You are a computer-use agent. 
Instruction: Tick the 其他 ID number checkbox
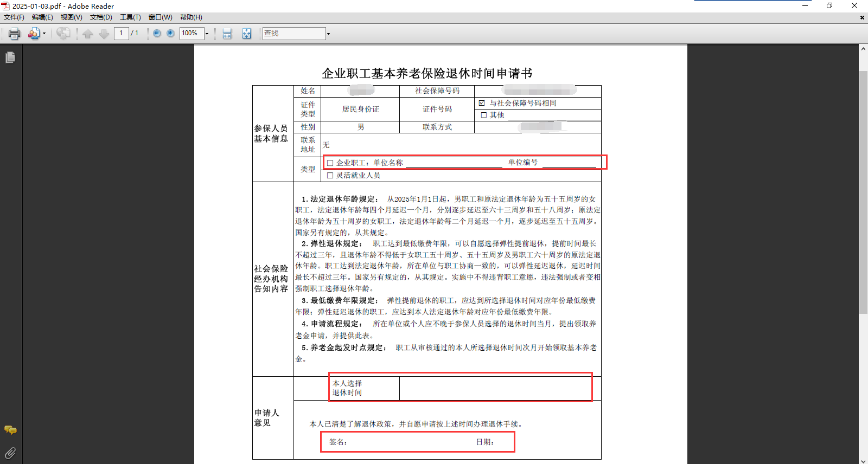coord(484,115)
